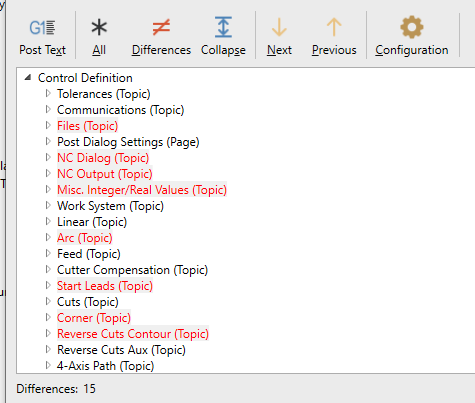
Task: Collapse the Control Definition root node
Action: pyautogui.click(x=28, y=78)
